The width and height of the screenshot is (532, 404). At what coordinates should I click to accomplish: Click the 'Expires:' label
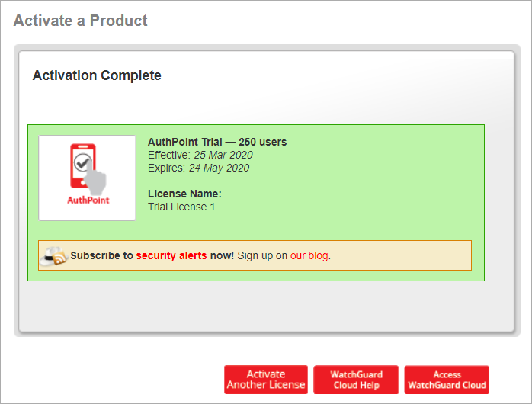click(x=167, y=168)
